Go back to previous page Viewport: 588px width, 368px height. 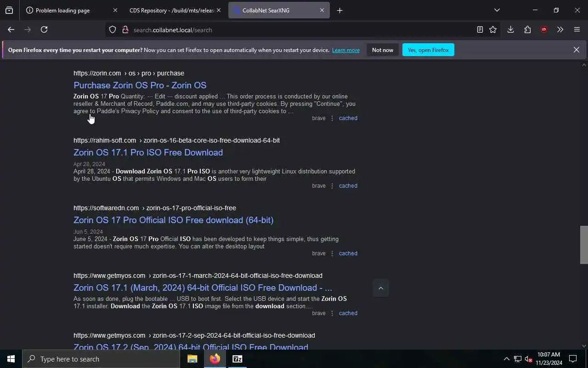[x=11, y=29]
